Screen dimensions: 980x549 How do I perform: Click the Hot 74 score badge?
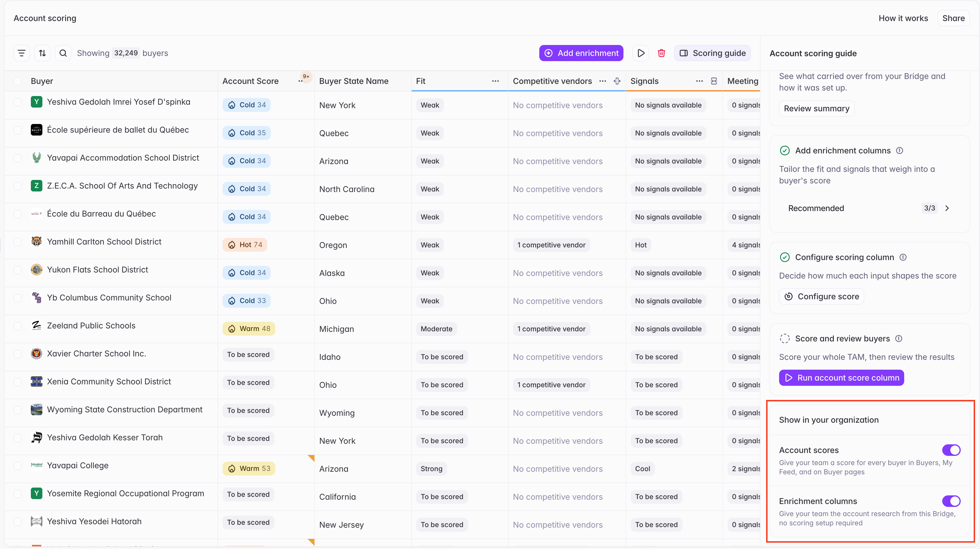(245, 245)
